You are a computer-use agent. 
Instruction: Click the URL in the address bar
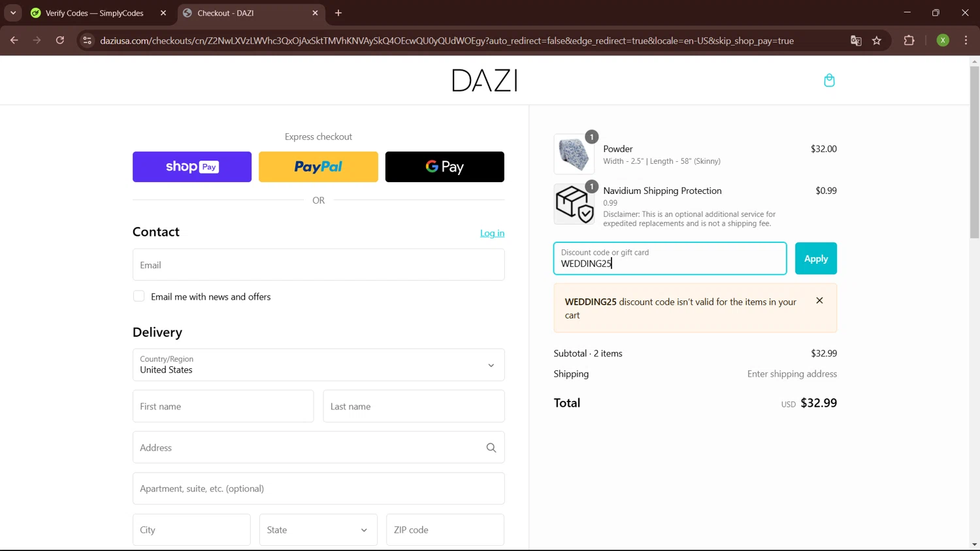(447, 40)
